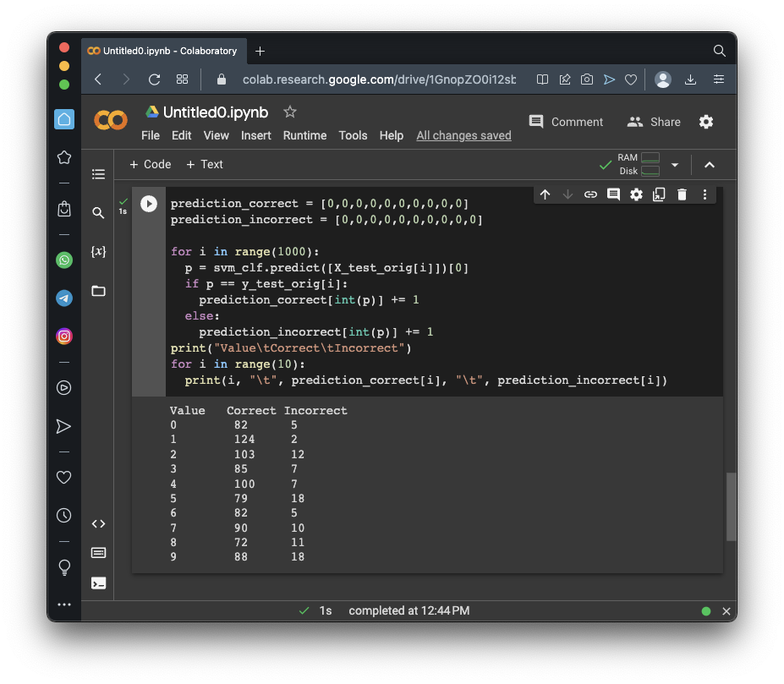This screenshot has height=684, width=784.
Task: Open the table of contents panel
Action: click(98, 174)
